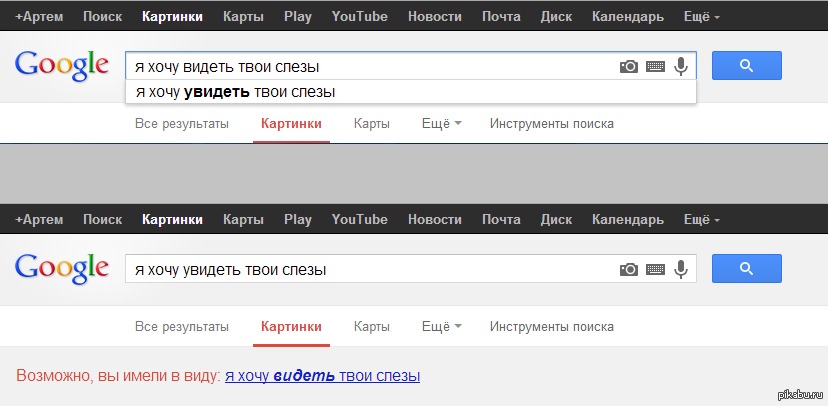Expand the "Ещё" menu in the upper black bar
This screenshot has height=406, width=828.
(x=698, y=17)
